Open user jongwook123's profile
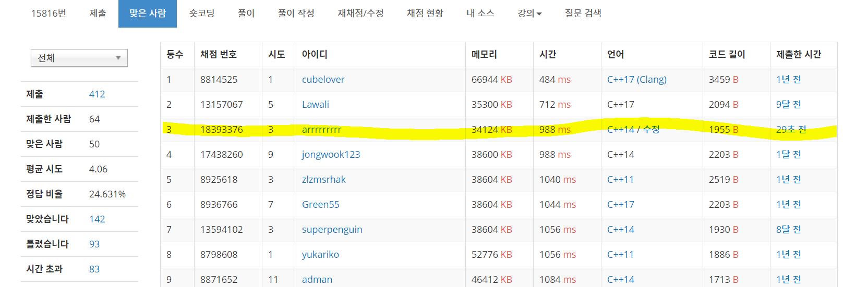Viewport: 868px width, 287px height. point(331,155)
